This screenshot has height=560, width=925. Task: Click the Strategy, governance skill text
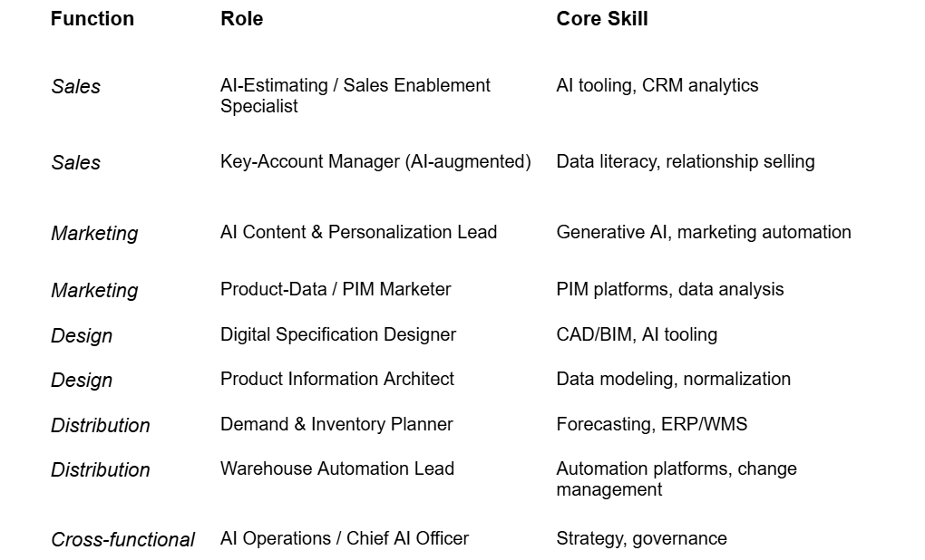click(x=642, y=539)
